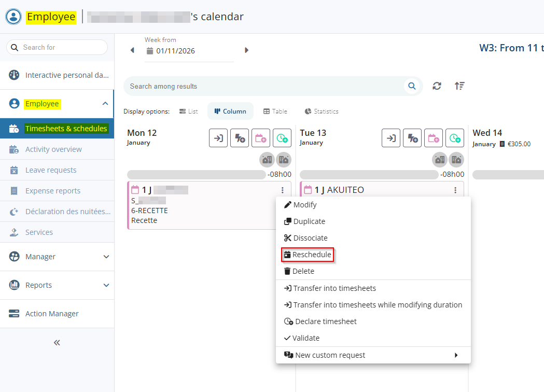Screen dimensions: 544x392
Task: Open the Action Manager page
Action: click(x=52, y=314)
